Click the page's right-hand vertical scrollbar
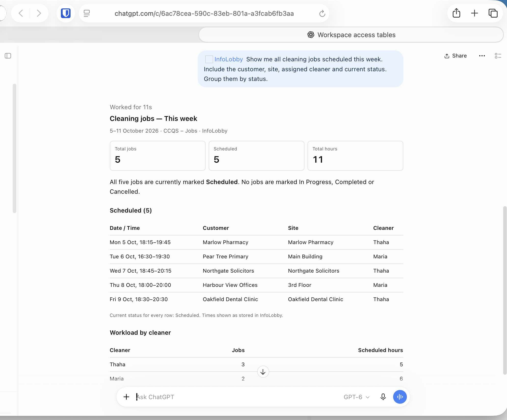507x420 pixels. pyautogui.click(x=505, y=290)
